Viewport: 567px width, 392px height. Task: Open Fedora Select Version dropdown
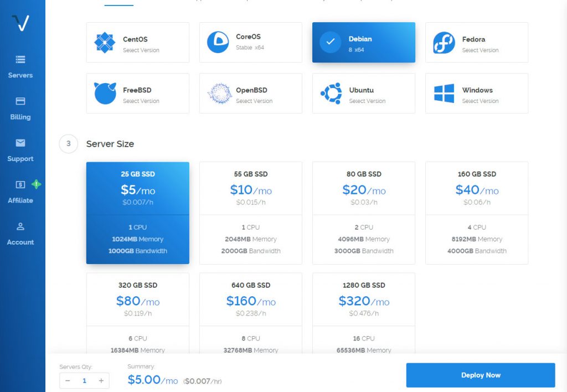480,50
